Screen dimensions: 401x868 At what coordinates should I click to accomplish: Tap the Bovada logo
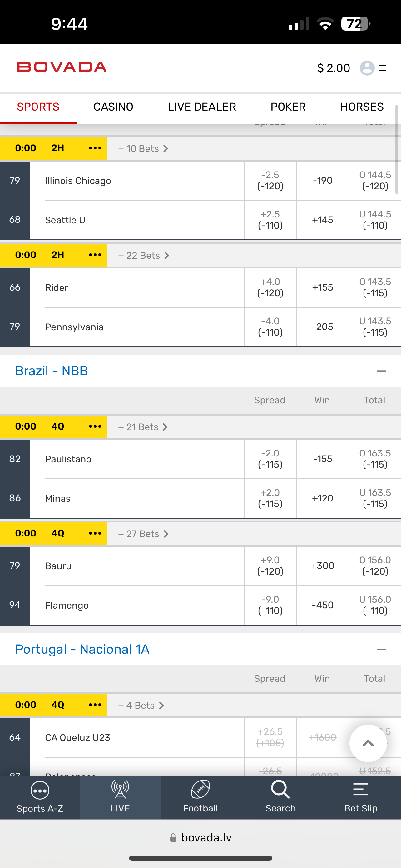tap(62, 67)
